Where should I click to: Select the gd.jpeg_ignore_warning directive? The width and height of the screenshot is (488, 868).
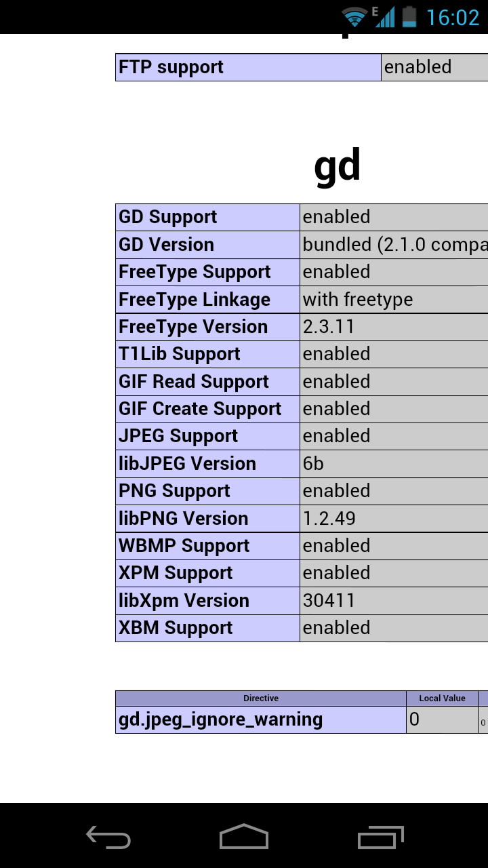(x=221, y=719)
